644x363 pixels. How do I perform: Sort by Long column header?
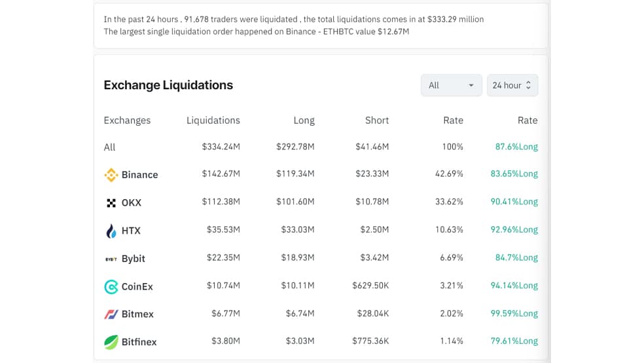pyautogui.click(x=304, y=121)
